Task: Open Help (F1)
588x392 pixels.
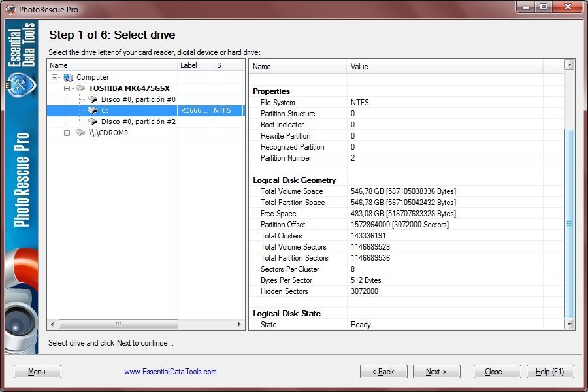Action: tap(550, 371)
